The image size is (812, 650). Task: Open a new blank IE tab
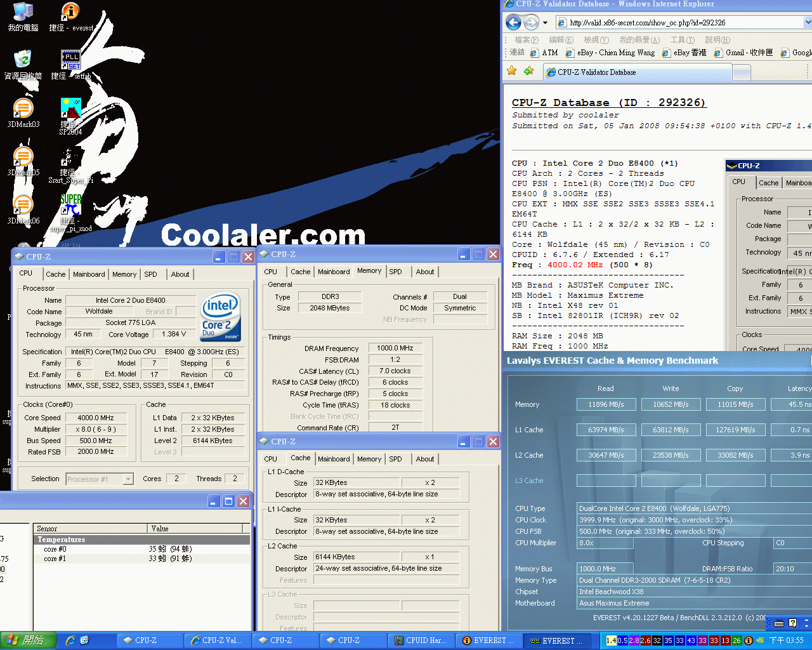coord(742,73)
